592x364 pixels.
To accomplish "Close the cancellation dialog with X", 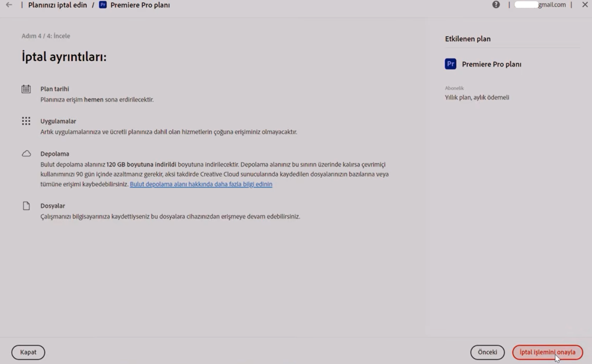I will pos(585,5).
